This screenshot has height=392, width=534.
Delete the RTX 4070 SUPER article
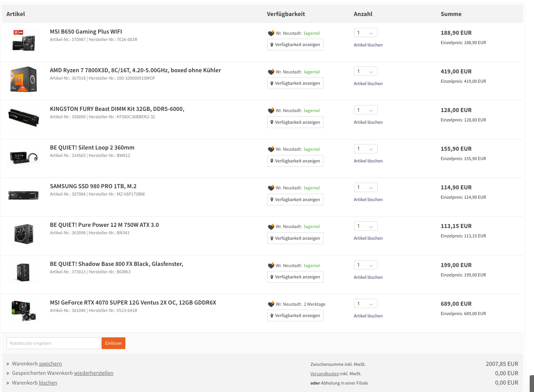click(x=368, y=316)
